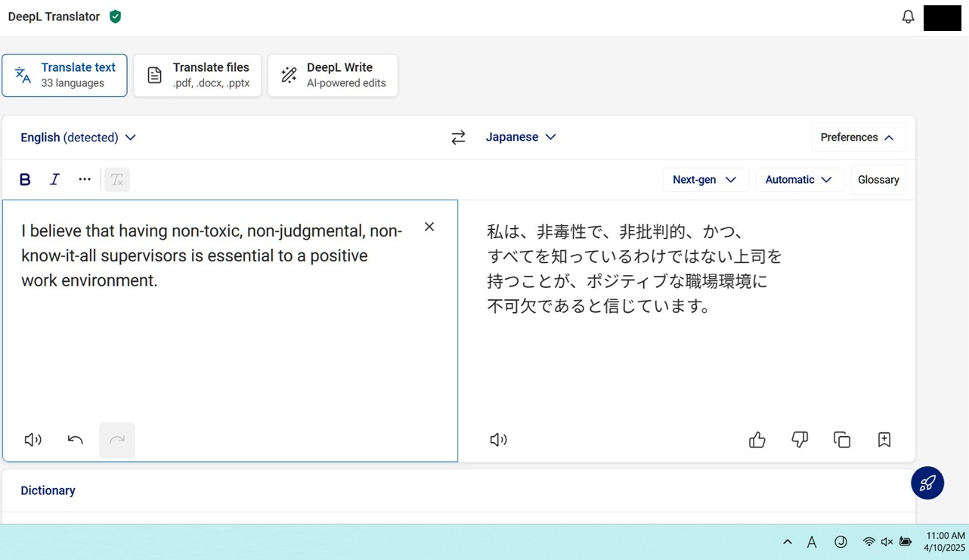
Task: Expand the English source language dropdown
Action: pos(78,138)
